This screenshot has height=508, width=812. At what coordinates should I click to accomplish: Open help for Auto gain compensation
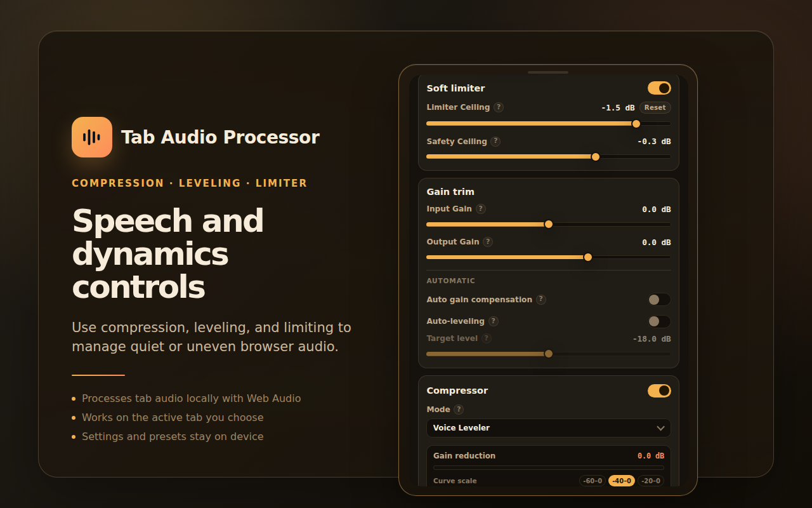(541, 300)
